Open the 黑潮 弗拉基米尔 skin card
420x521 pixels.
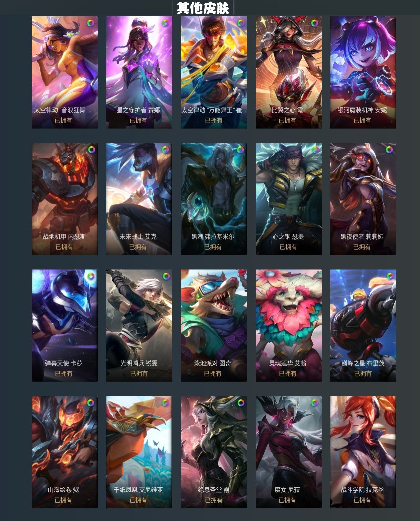click(214, 199)
